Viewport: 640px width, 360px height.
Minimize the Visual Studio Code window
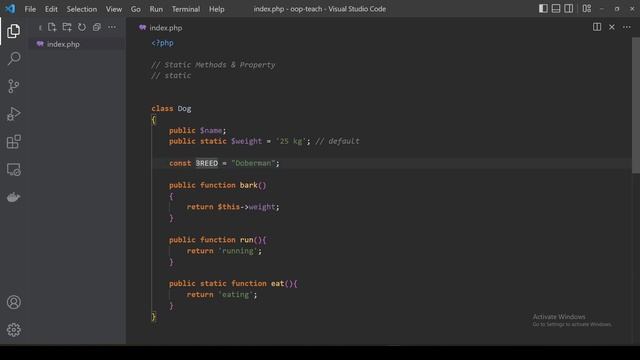(602, 9)
